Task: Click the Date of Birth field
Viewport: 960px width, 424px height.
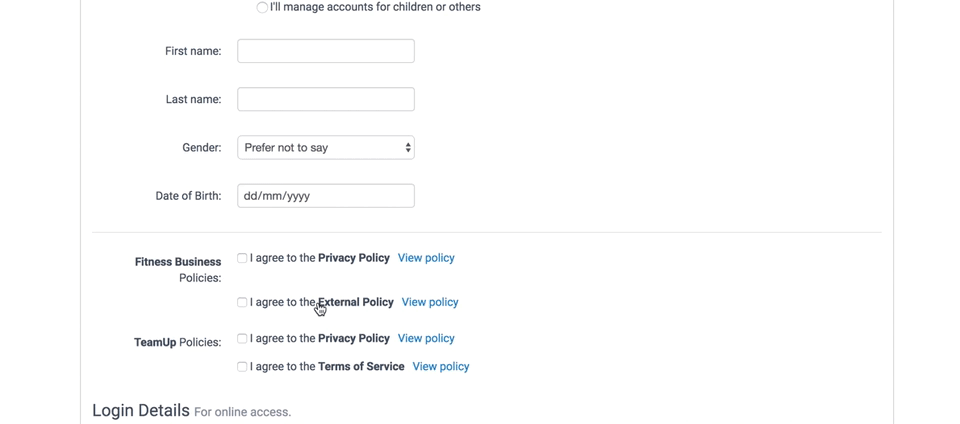Action: (325, 196)
